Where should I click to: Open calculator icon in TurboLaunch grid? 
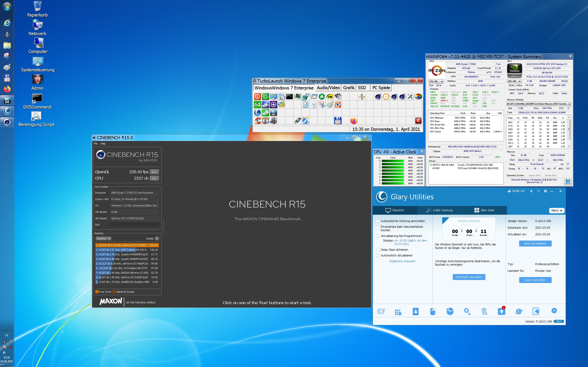[306, 105]
